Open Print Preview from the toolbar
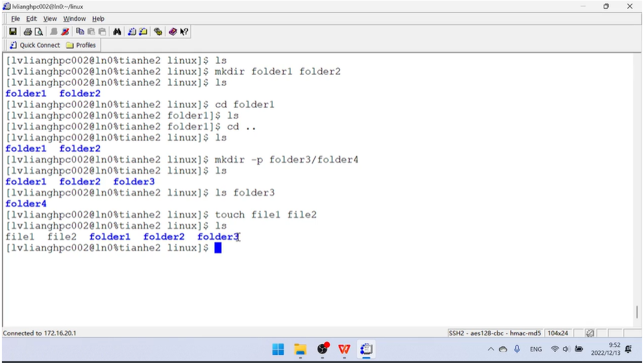 coord(38,32)
